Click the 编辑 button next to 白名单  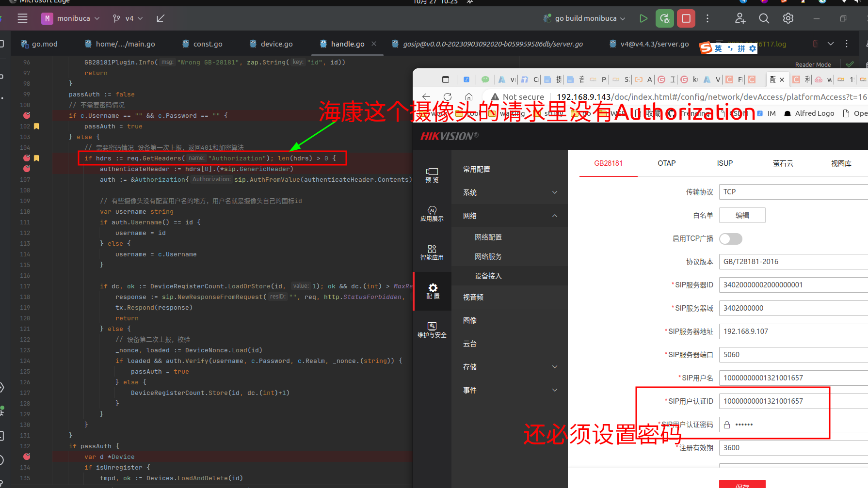click(742, 215)
